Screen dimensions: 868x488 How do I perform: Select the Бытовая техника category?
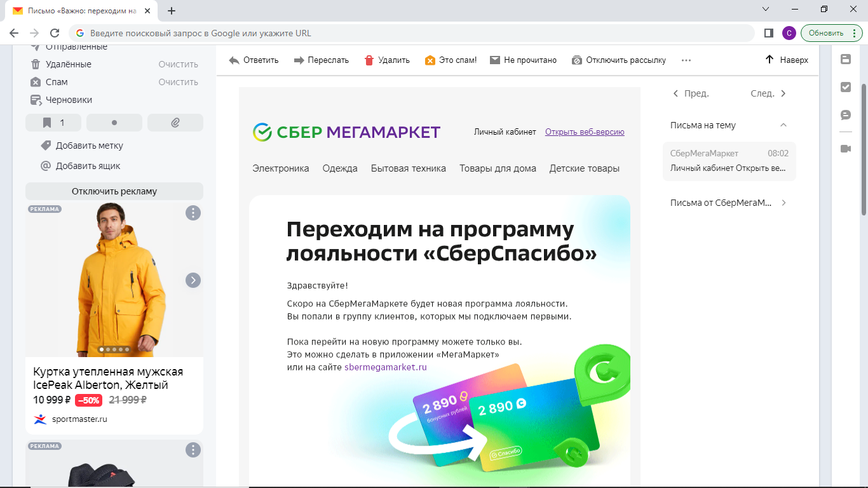pos(409,168)
